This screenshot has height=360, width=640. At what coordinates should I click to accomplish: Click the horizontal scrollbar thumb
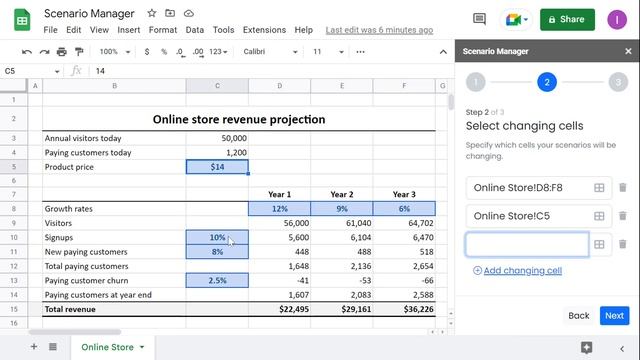75,332
